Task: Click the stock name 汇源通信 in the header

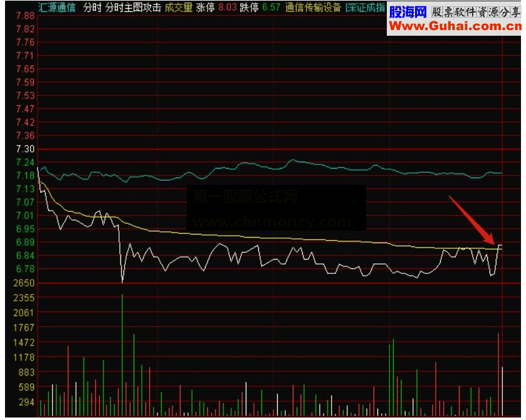Action: pyautogui.click(x=56, y=8)
